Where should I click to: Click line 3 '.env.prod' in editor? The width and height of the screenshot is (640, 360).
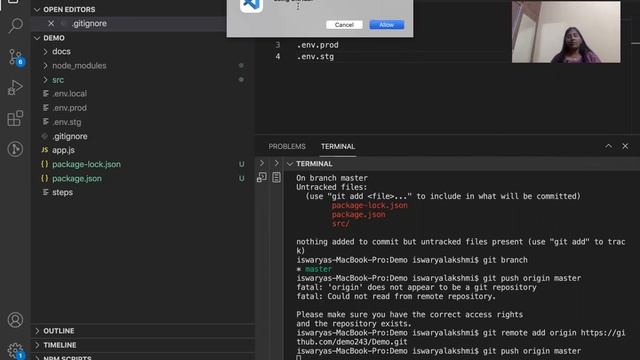318,45
